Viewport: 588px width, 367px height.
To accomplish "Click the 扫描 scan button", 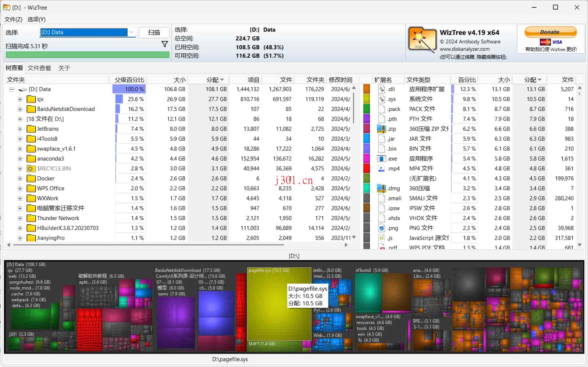I will [x=154, y=32].
